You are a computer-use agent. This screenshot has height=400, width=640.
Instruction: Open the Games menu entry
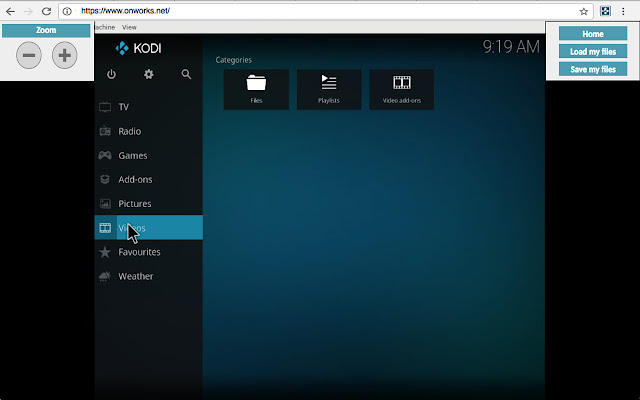(149, 155)
